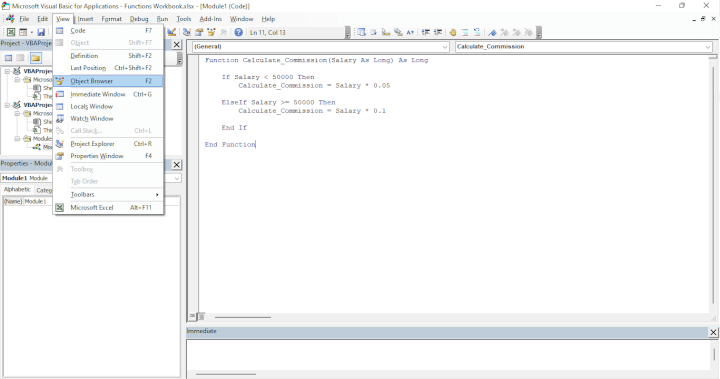The height and width of the screenshot is (379, 720).
Task: Click the Uncomment Block toolbar icon
Action: pyautogui.click(x=477, y=32)
